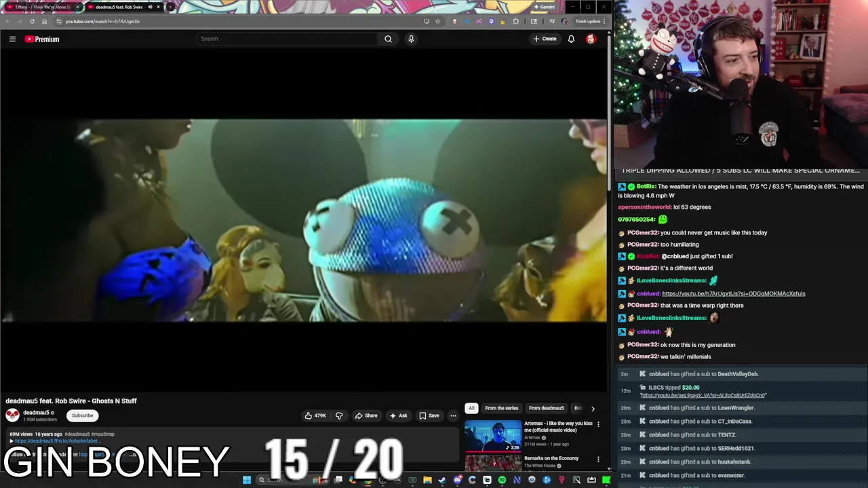
Task: Click chat username PCGmer32 on 'too humiliating'
Action: 642,244
